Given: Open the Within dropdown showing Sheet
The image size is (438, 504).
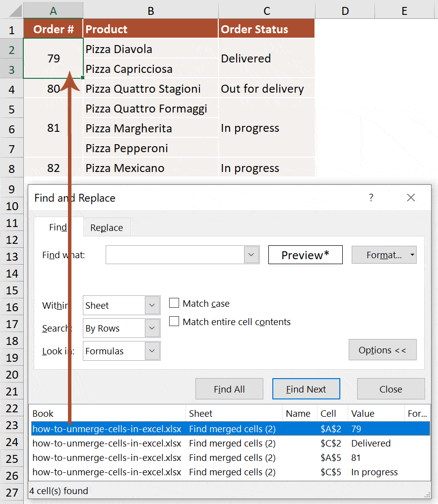Looking at the screenshot, I should coord(152,305).
